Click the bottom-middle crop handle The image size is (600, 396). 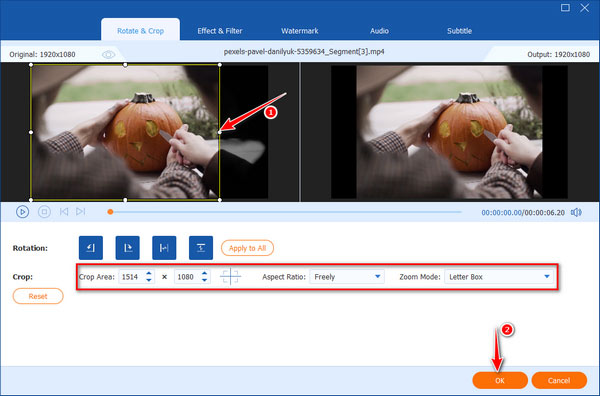pyautogui.click(x=125, y=200)
